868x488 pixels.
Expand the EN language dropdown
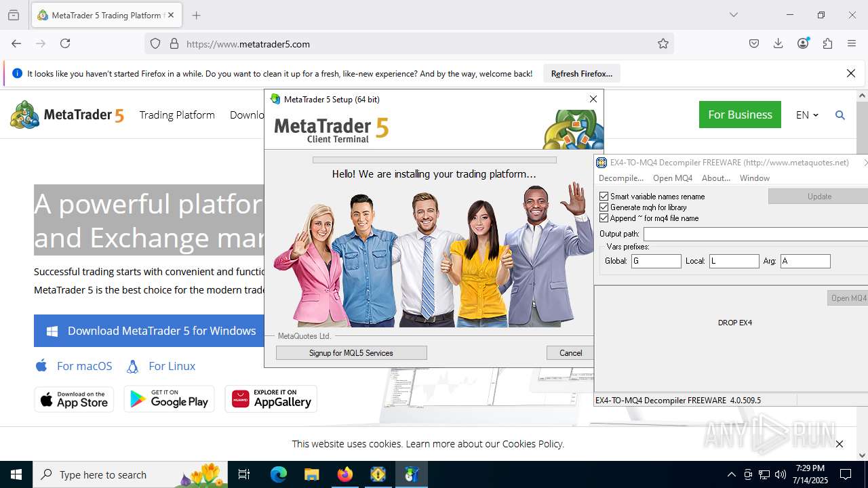(807, 115)
